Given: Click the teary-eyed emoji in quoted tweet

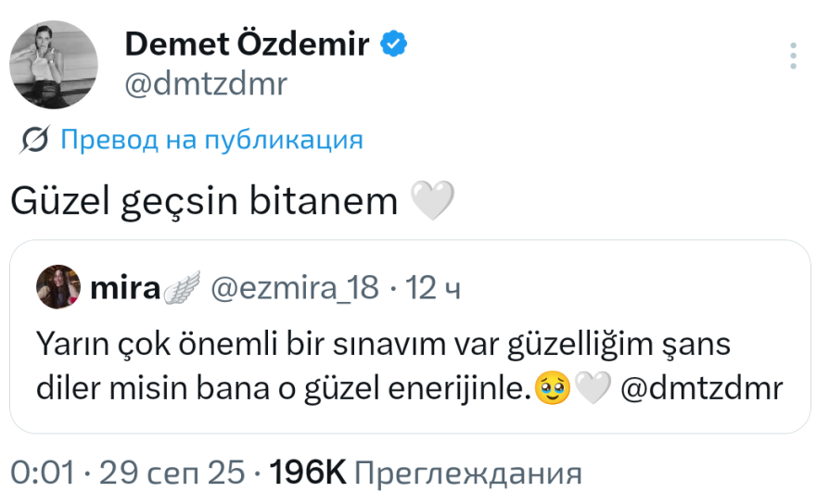Looking at the screenshot, I should click(x=555, y=390).
